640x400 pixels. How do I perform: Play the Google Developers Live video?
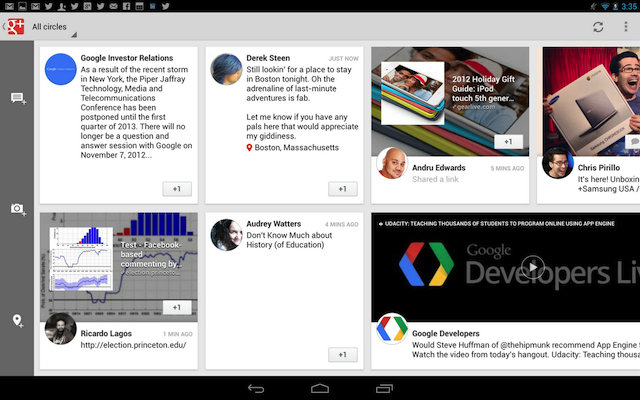(533, 266)
